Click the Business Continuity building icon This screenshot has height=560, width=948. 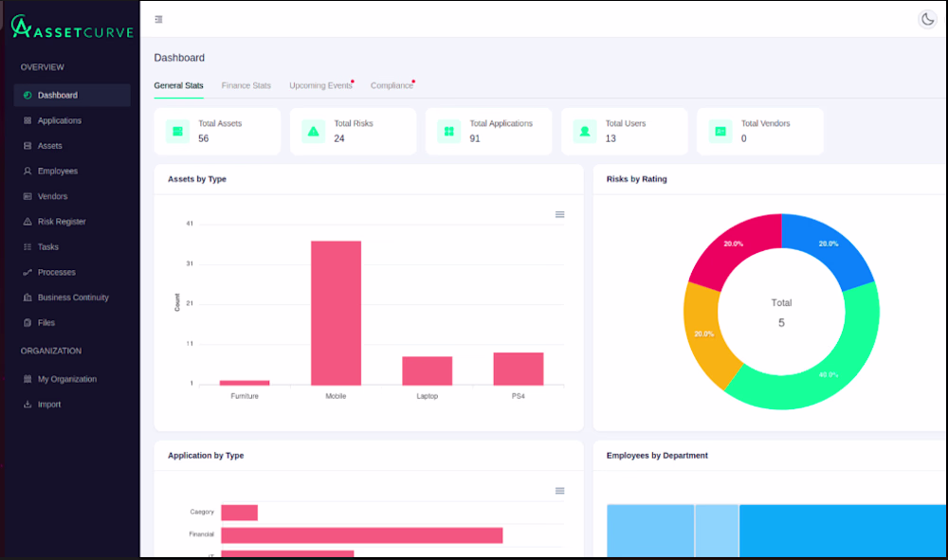pos(27,298)
